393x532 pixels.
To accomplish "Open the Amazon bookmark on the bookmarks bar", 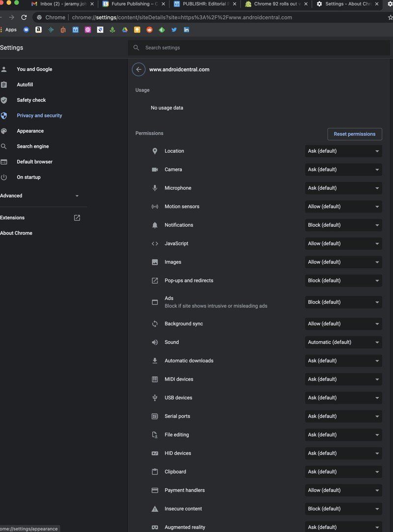I will (x=39, y=30).
